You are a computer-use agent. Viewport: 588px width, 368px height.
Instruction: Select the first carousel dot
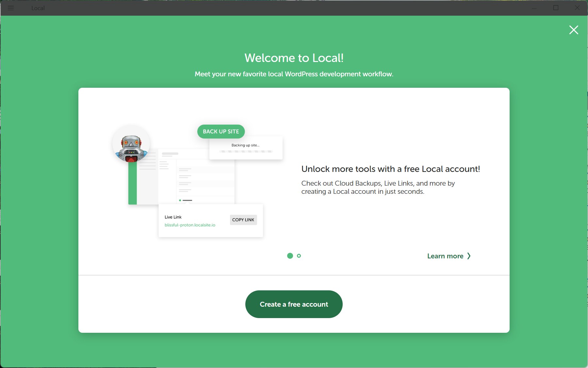[x=290, y=256]
